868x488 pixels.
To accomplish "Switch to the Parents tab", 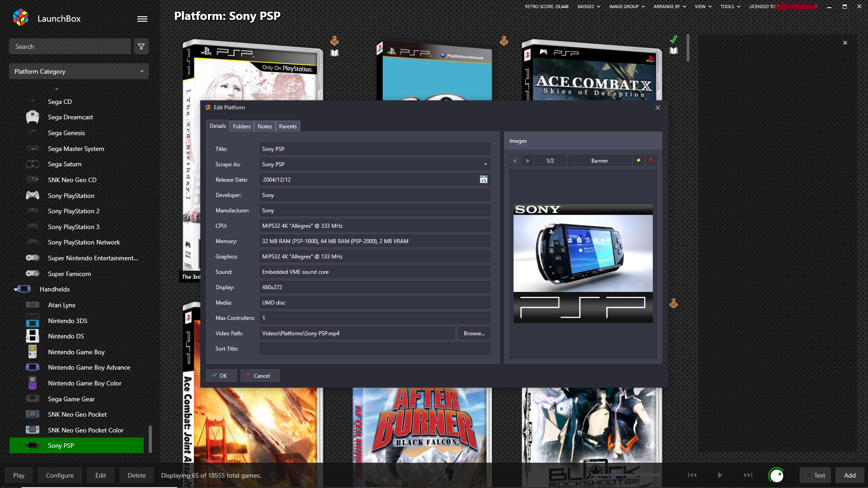I will point(288,127).
